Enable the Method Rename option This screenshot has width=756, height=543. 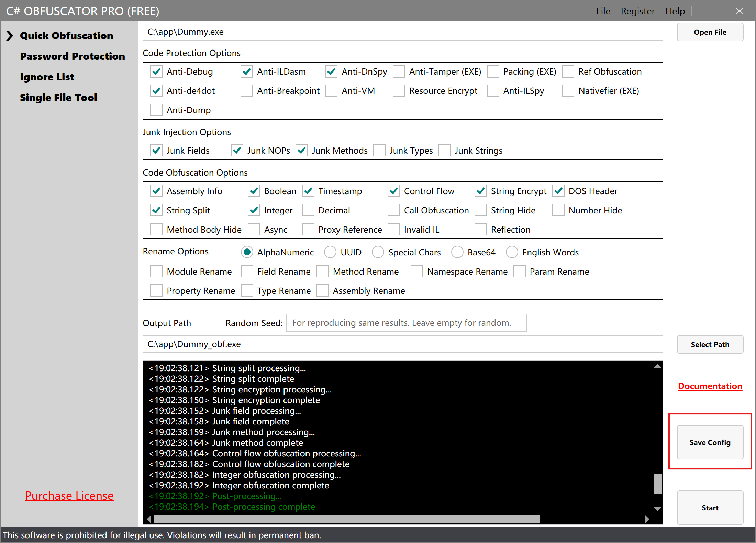[x=322, y=271]
